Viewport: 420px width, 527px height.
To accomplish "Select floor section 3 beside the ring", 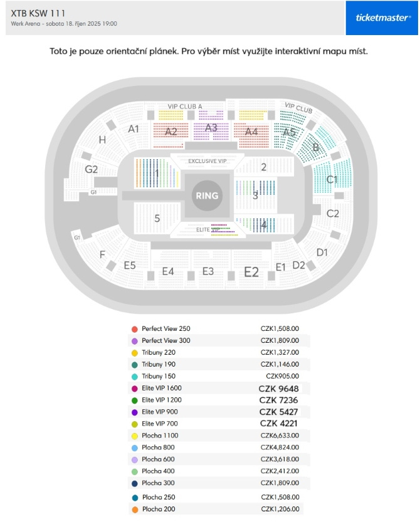I will (x=256, y=195).
